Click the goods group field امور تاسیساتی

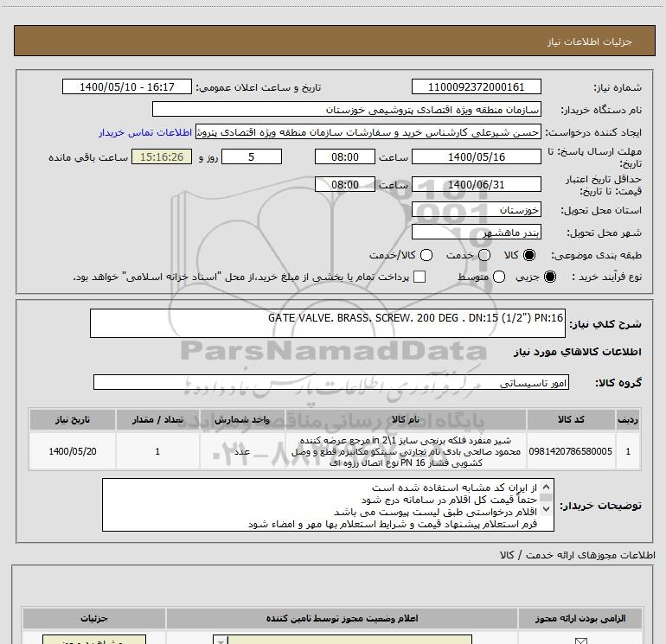pos(331,382)
